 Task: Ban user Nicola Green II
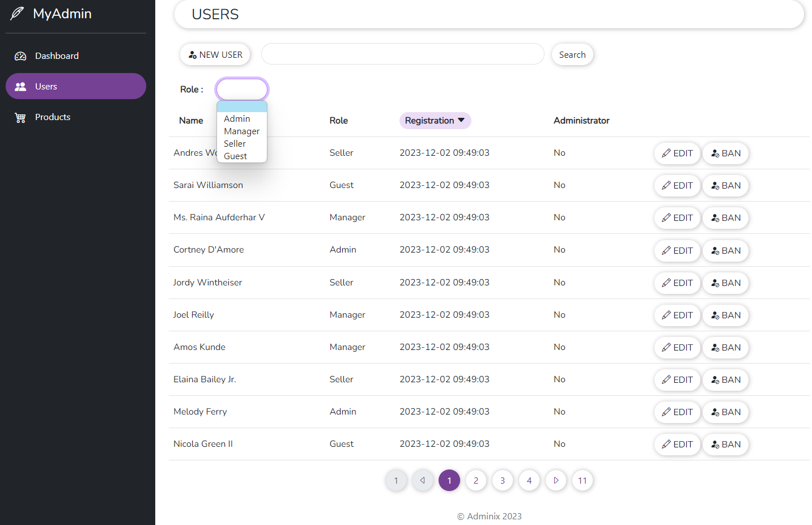click(x=726, y=445)
